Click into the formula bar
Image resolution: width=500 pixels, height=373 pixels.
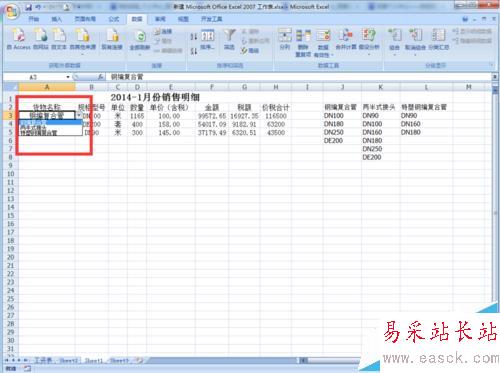coord(299,77)
